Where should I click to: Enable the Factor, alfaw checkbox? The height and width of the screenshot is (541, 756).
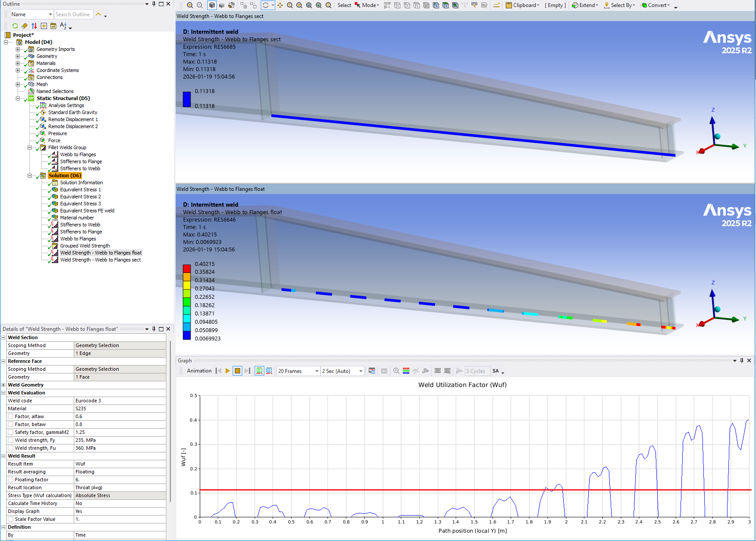tap(11, 416)
